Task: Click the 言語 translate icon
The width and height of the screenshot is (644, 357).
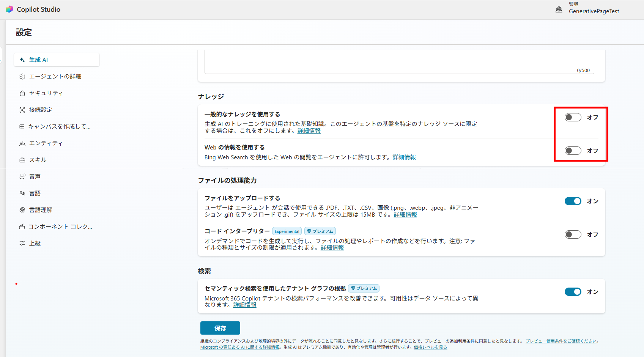Action: [22, 193]
